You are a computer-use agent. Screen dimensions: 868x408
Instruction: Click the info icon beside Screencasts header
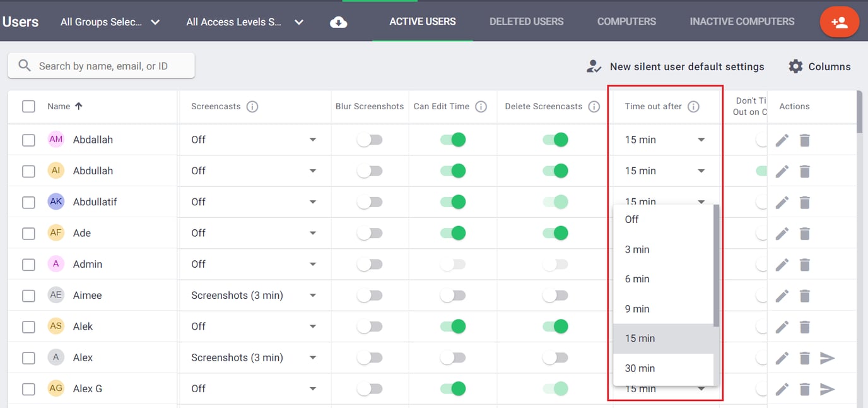[252, 107]
